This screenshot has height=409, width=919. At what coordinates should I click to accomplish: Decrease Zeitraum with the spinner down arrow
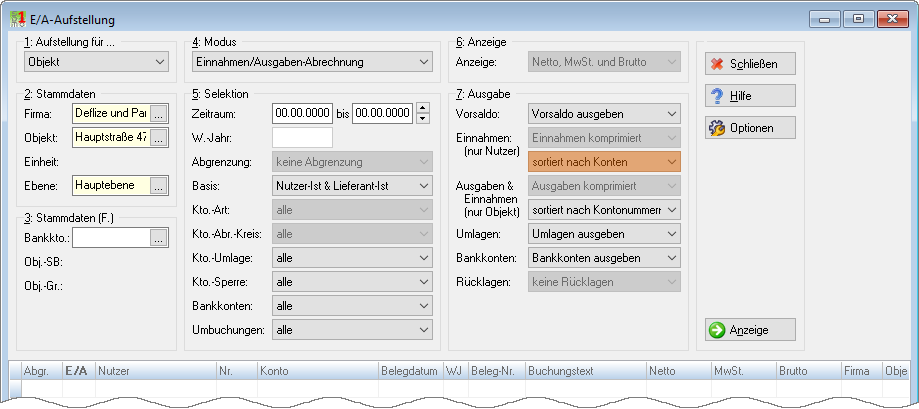coord(423,118)
